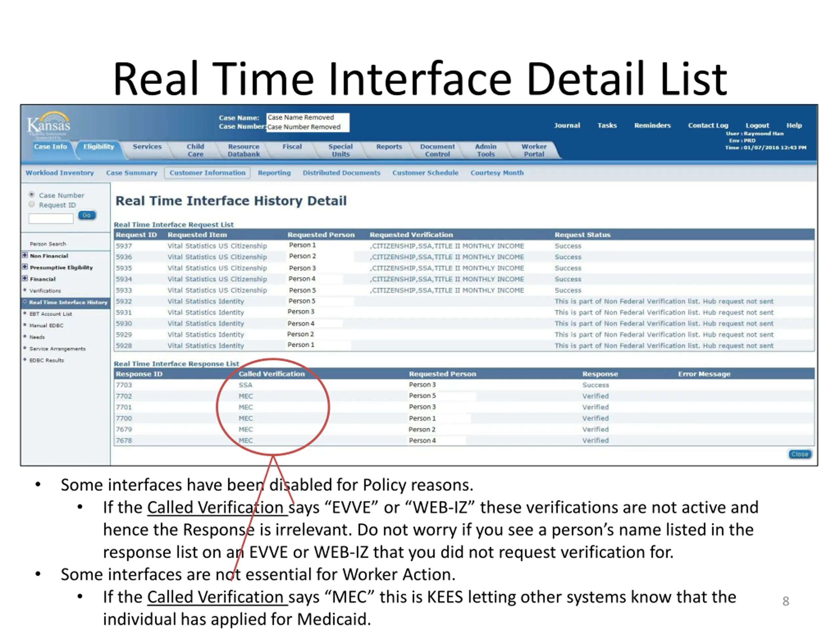The width and height of the screenshot is (840, 630).
Task: Open the Services tab
Action: [x=147, y=147]
